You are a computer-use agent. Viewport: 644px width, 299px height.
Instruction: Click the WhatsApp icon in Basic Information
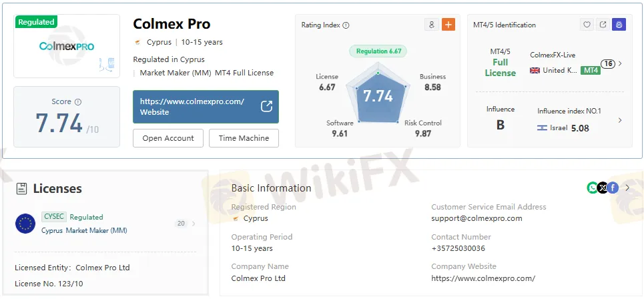[592, 188]
